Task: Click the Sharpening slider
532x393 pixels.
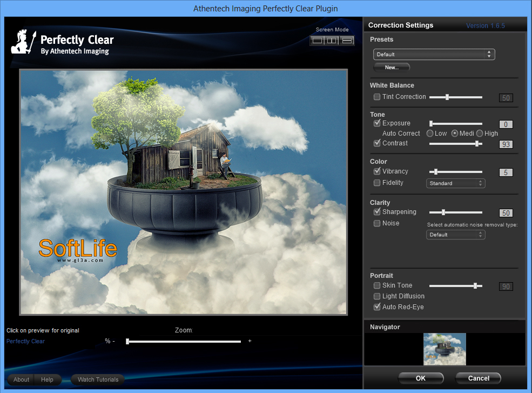Action: (456, 212)
